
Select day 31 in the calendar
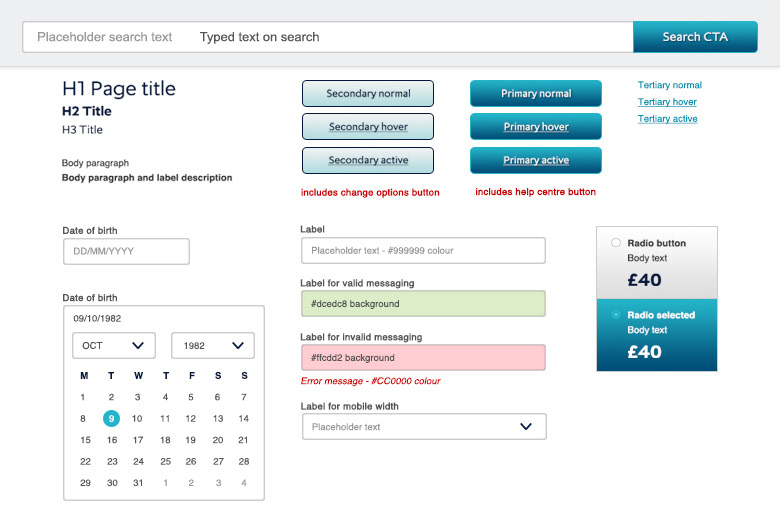(x=138, y=483)
